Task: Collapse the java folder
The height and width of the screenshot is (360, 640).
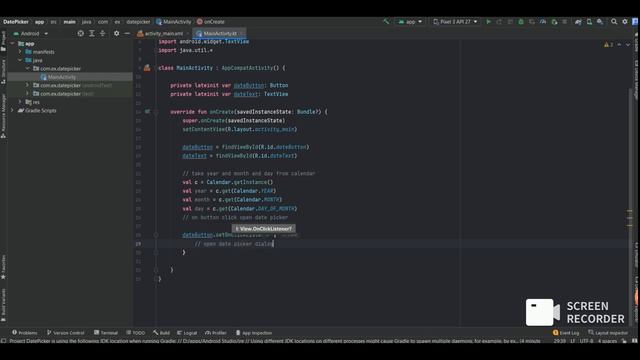Action: [x=20, y=60]
